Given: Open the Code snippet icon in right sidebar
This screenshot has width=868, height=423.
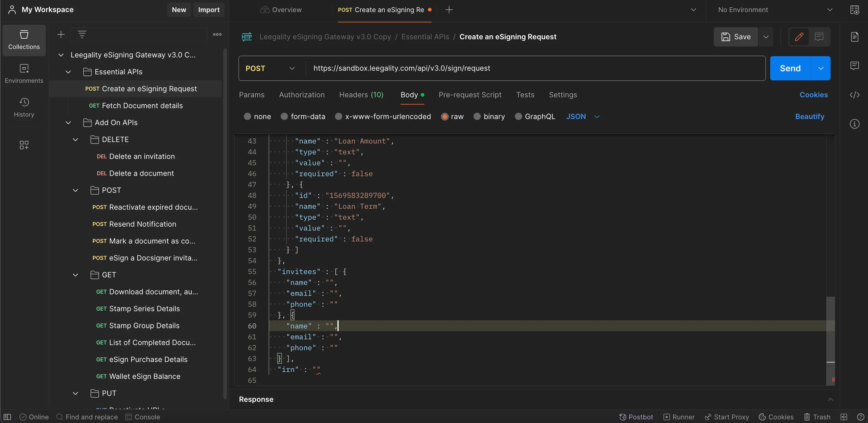Looking at the screenshot, I should (x=854, y=95).
